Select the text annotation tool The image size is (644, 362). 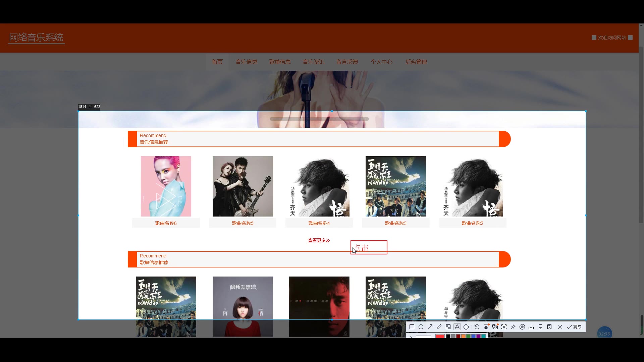tap(457, 327)
